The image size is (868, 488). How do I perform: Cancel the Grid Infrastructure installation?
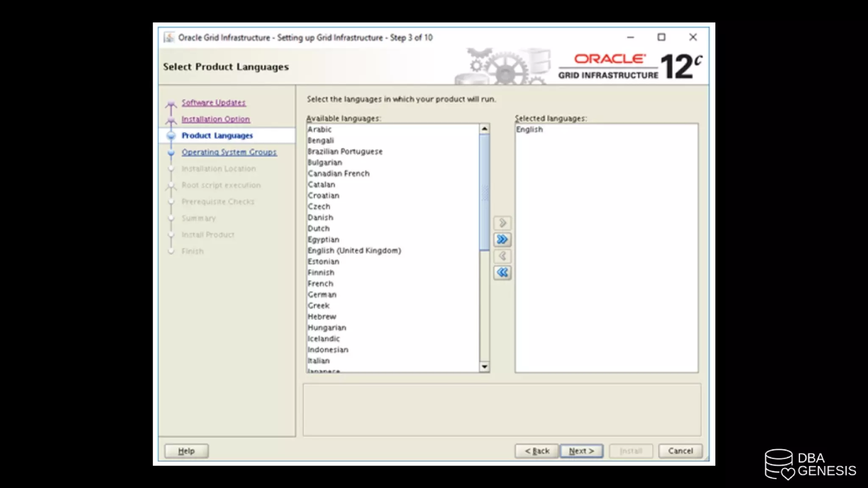click(x=680, y=451)
